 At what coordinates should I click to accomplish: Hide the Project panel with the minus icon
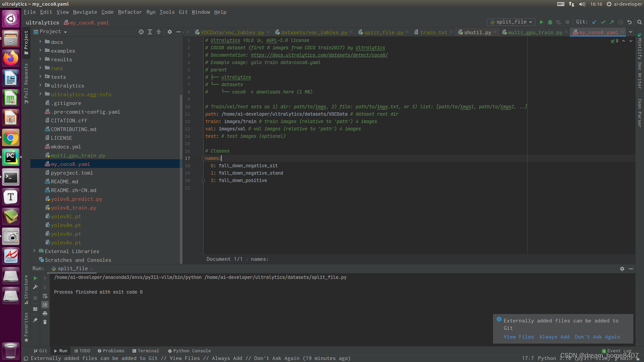pyautogui.click(x=178, y=32)
